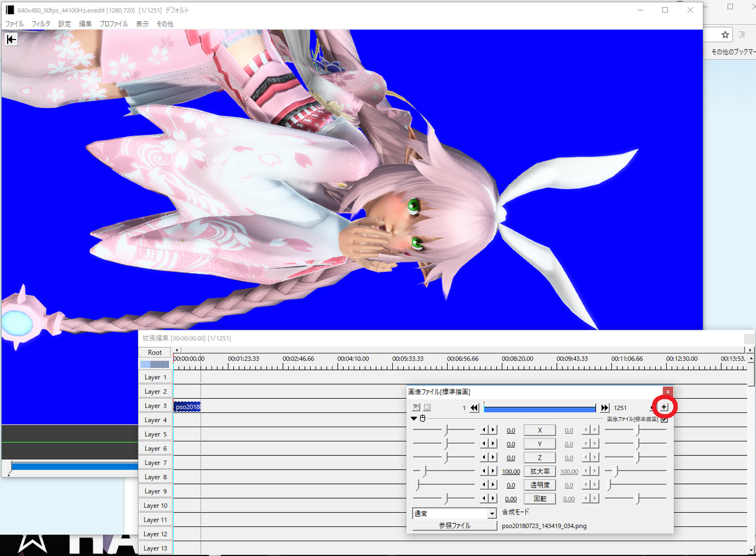This screenshot has width=756, height=556.
Task: Click the left X position slider
Action: 444,430
